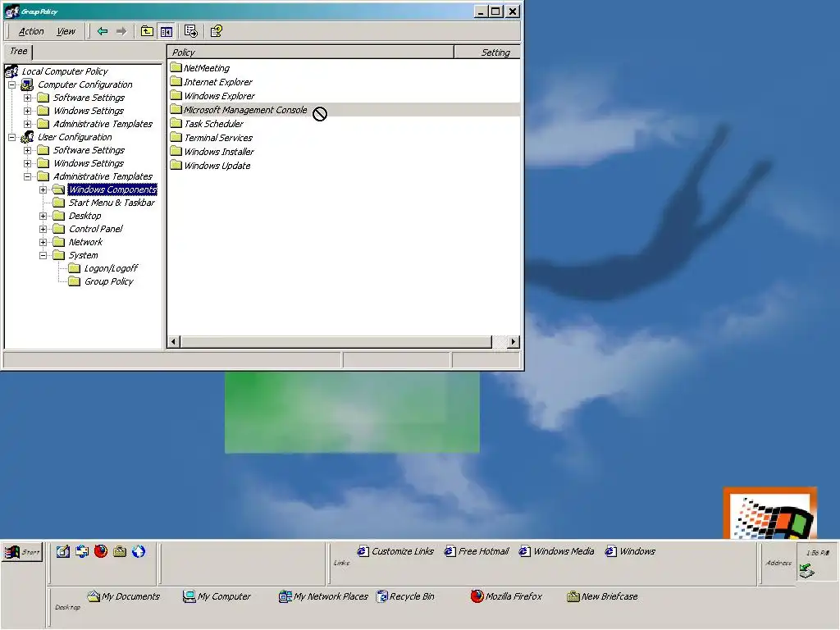The image size is (840, 630).
Task: Expand Administrative Templates under Computer Configuration
Action: point(27,125)
